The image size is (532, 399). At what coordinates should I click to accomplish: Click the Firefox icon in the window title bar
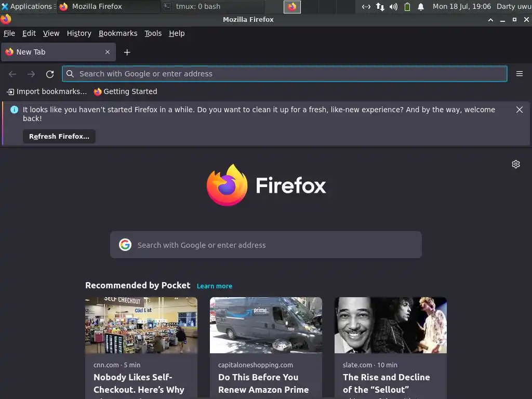(6, 19)
